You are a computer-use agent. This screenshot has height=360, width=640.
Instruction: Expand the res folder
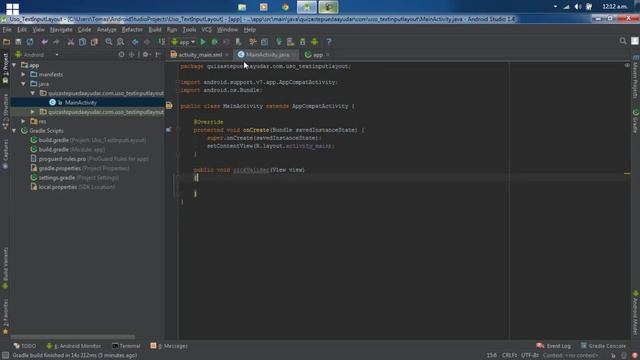(x=24, y=122)
